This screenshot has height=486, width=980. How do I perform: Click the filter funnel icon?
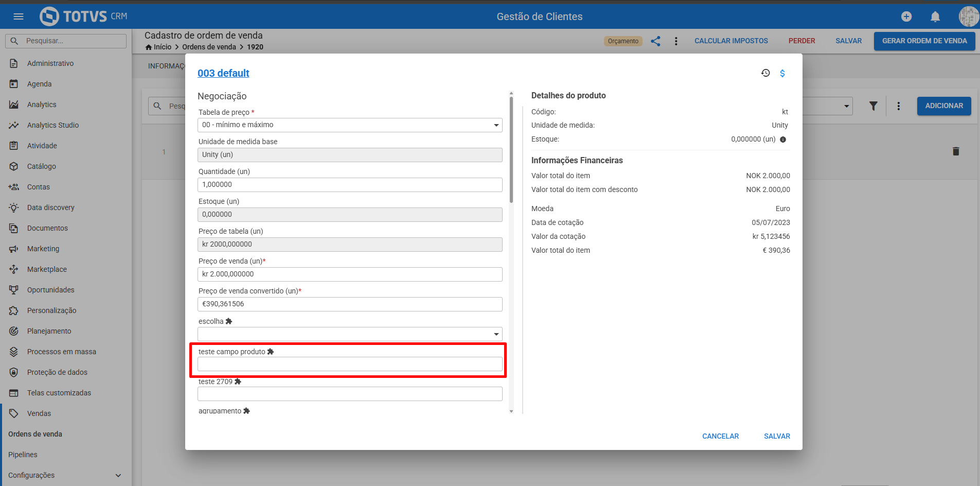[874, 106]
